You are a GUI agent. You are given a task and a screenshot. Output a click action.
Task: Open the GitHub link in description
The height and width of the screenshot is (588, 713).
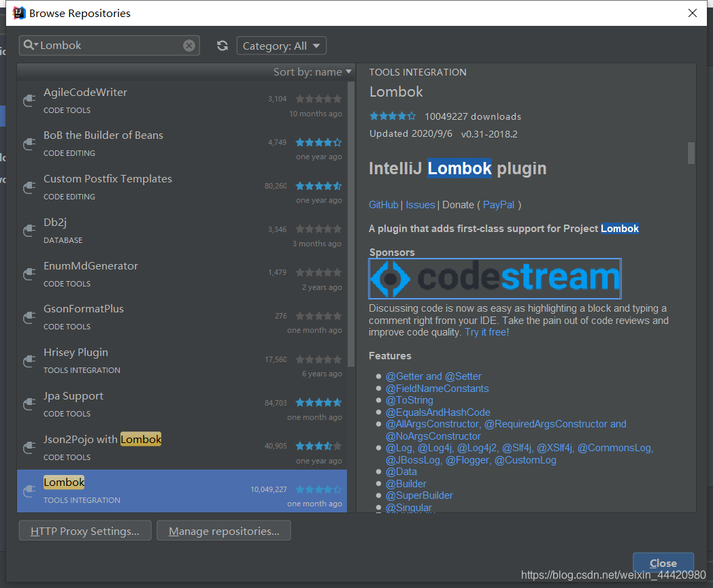click(383, 205)
